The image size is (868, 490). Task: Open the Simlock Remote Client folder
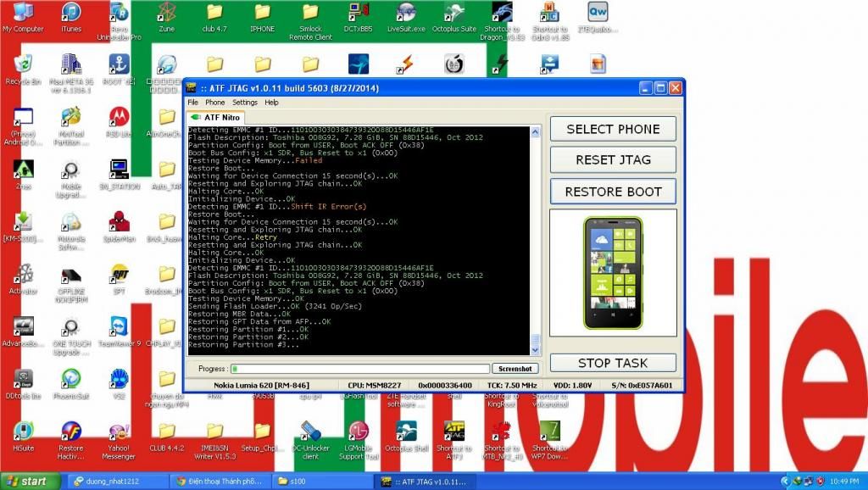[x=310, y=21]
